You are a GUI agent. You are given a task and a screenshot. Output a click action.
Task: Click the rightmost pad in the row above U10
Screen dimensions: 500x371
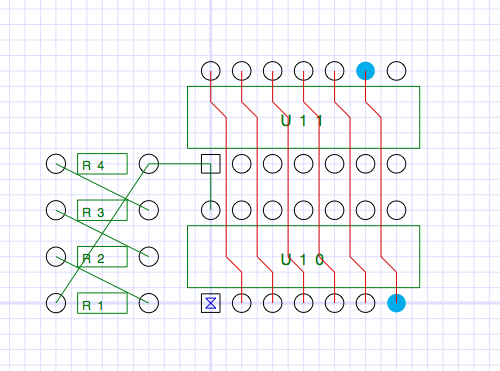(396, 210)
